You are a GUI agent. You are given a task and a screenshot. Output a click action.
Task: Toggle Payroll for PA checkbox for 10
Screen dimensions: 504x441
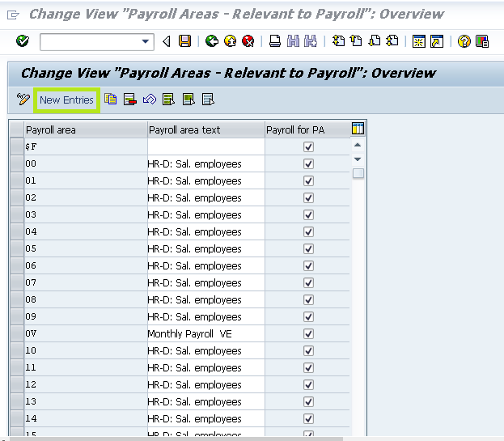[308, 350]
